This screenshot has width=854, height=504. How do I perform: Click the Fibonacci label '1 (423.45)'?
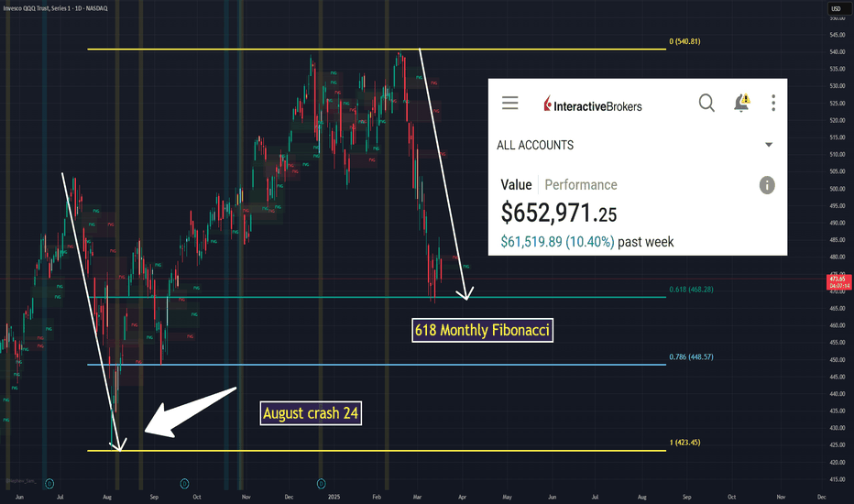click(684, 443)
